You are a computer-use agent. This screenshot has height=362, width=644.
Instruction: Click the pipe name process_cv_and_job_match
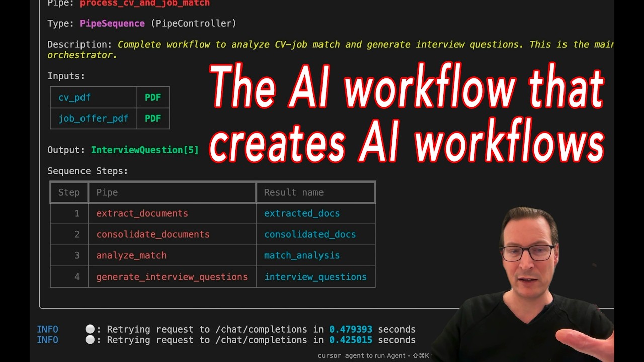[x=145, y=3]
